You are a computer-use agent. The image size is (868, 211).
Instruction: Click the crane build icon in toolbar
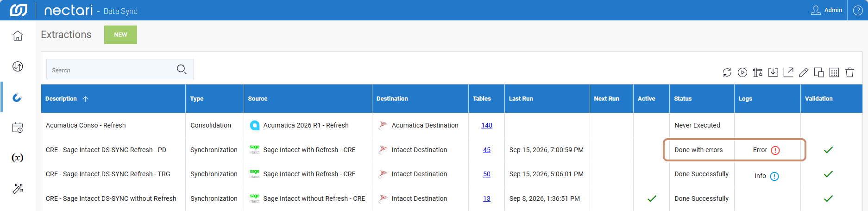point(758,72)
